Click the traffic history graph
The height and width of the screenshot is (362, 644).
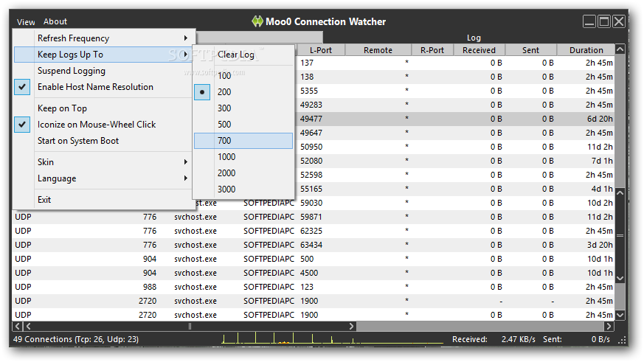(333, 338)
